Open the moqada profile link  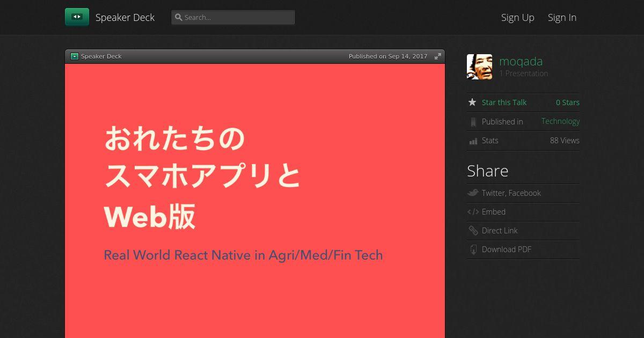(x=521, y=61)
